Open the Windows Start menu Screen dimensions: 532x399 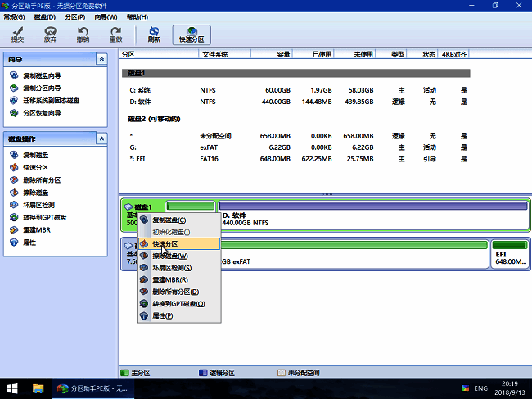[x=13, y=387]
